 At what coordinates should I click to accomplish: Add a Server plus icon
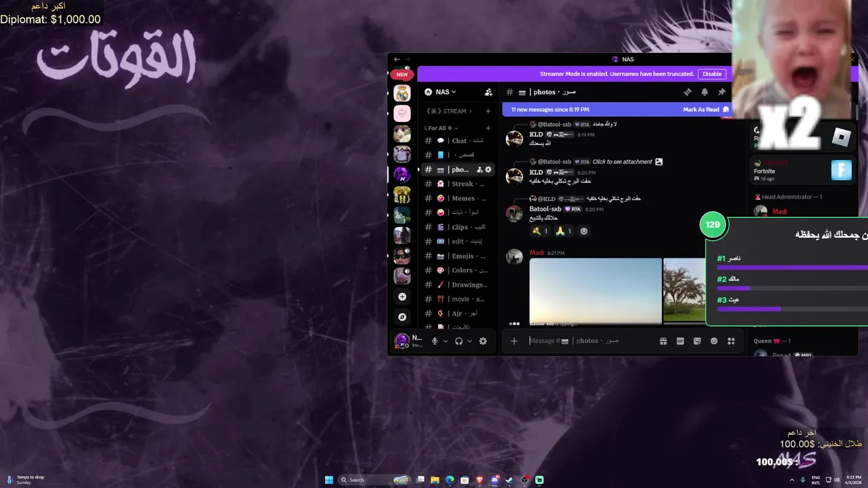[x=402, y=297]
